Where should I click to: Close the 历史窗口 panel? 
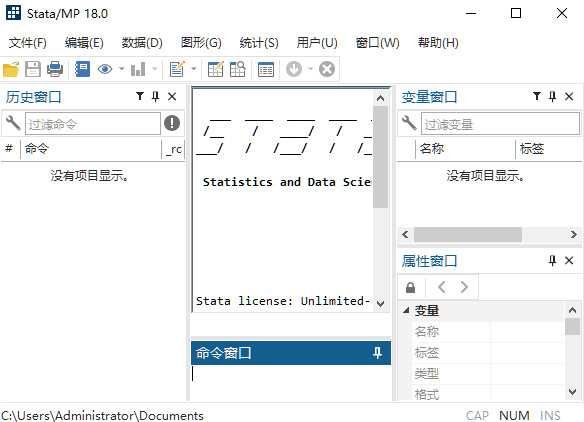(x=172, y=96)
